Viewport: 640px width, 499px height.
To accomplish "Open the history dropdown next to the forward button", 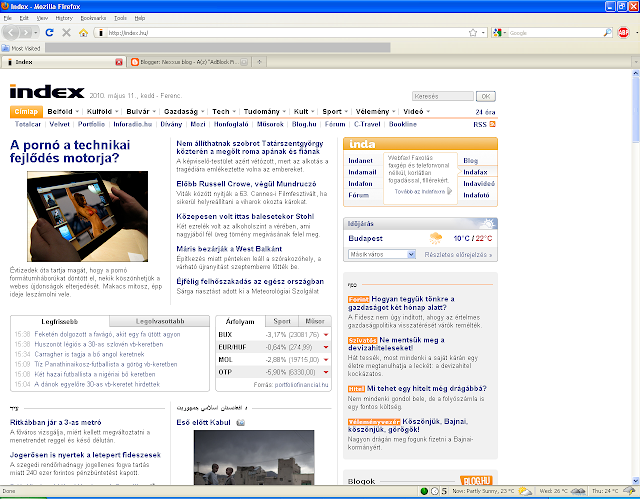I will coord(36,33).
